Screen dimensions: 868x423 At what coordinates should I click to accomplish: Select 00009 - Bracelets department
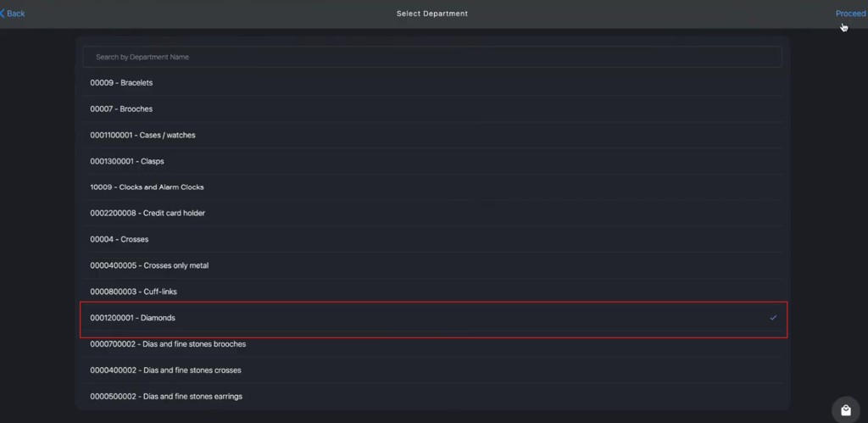(x=431, y=82)
